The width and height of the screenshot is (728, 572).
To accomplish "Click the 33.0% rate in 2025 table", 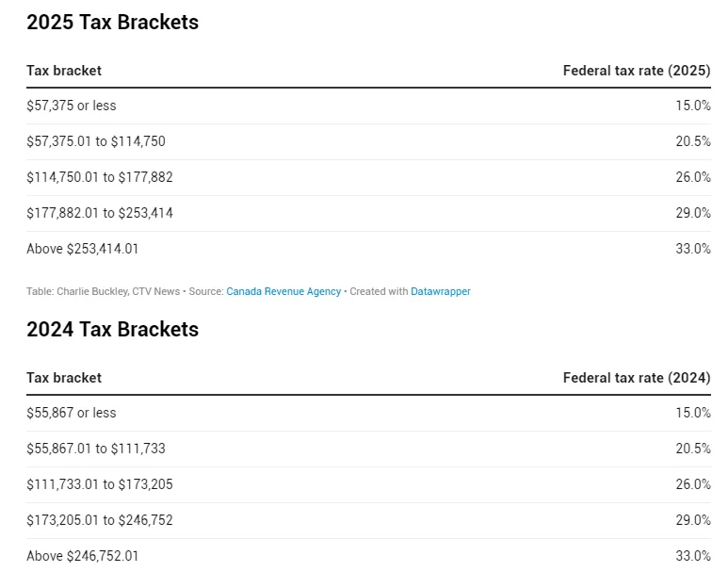I will [x=692, y=250].
